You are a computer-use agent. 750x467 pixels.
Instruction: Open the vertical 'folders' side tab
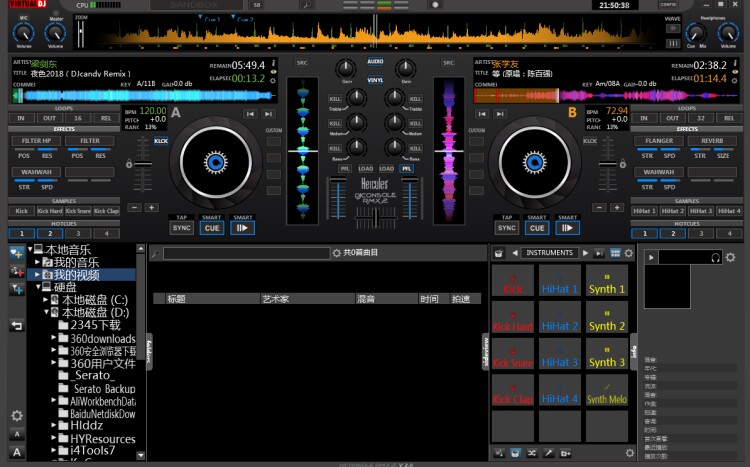(149, 352)
